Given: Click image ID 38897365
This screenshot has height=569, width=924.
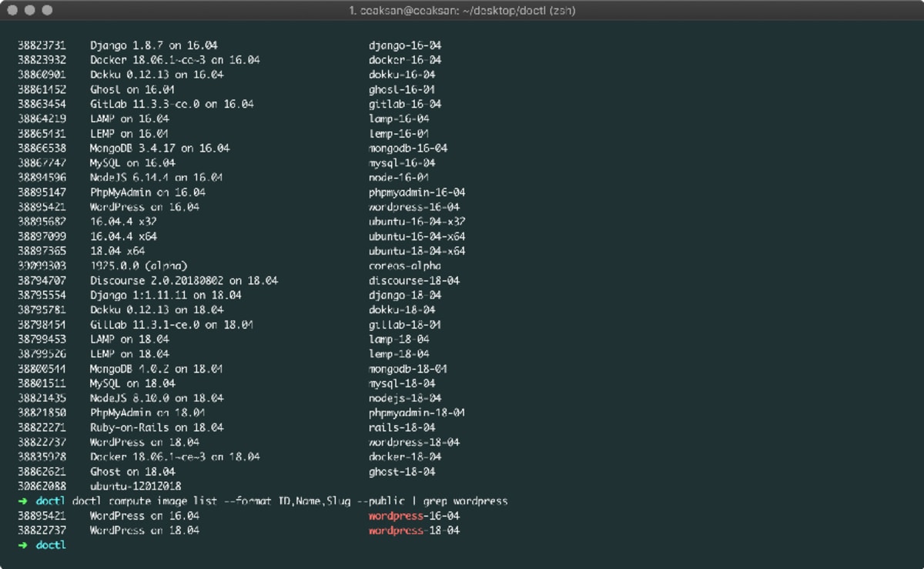Looking at the screenshot, I should (42, 251).
